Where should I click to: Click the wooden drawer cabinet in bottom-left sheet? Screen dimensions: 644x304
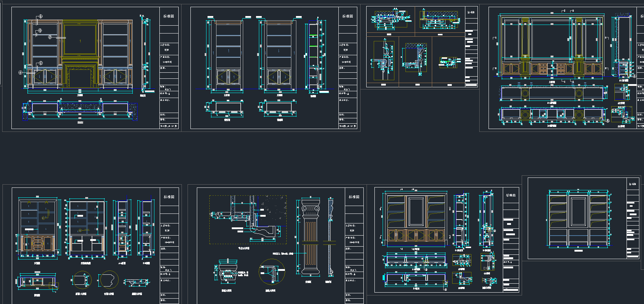(x=37, y=243)
